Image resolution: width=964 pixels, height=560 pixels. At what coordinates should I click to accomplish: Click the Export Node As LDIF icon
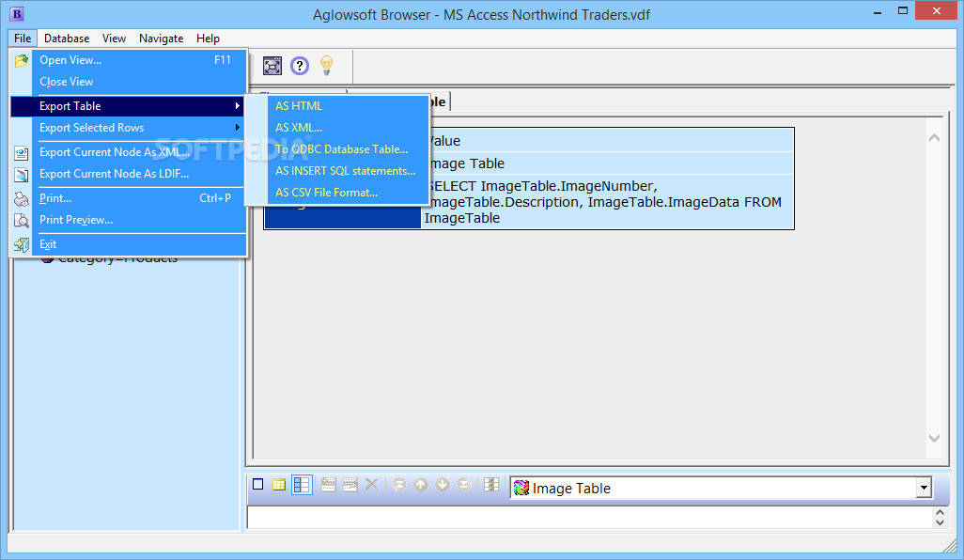click(x=22, y=175)
